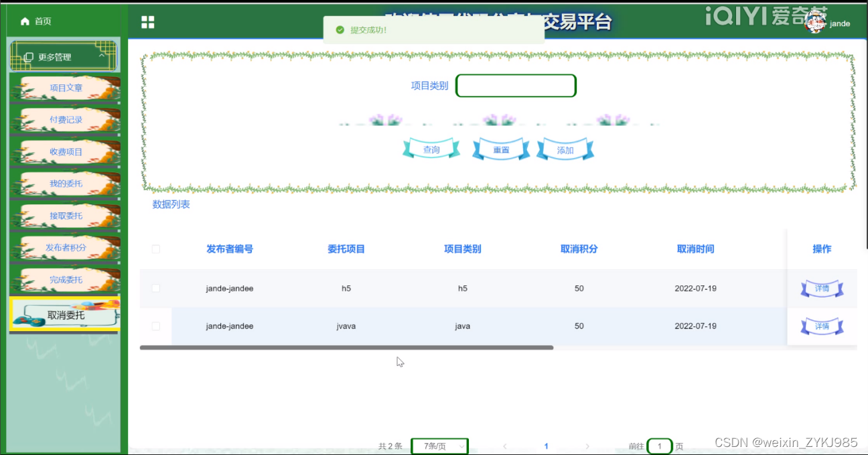
Task: Click the 2022-07-19 date in jvava row
Action: [x=696, y=326]
